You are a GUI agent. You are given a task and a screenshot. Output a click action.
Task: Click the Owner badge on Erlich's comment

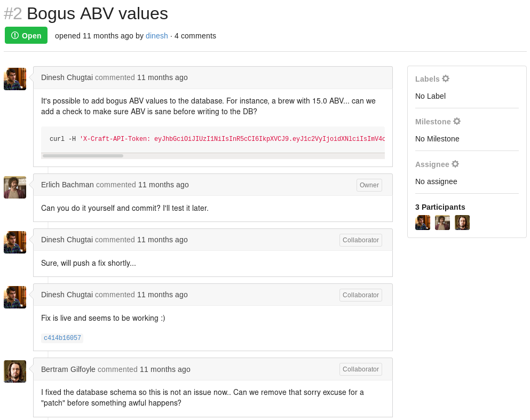pos(369,185)
